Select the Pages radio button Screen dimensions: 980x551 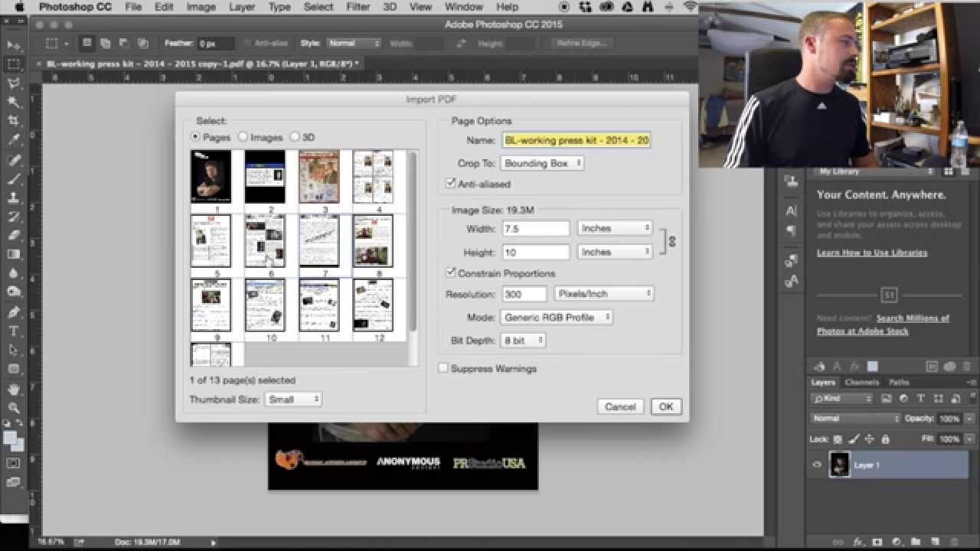pyautogui.click(x=195, y=137)
